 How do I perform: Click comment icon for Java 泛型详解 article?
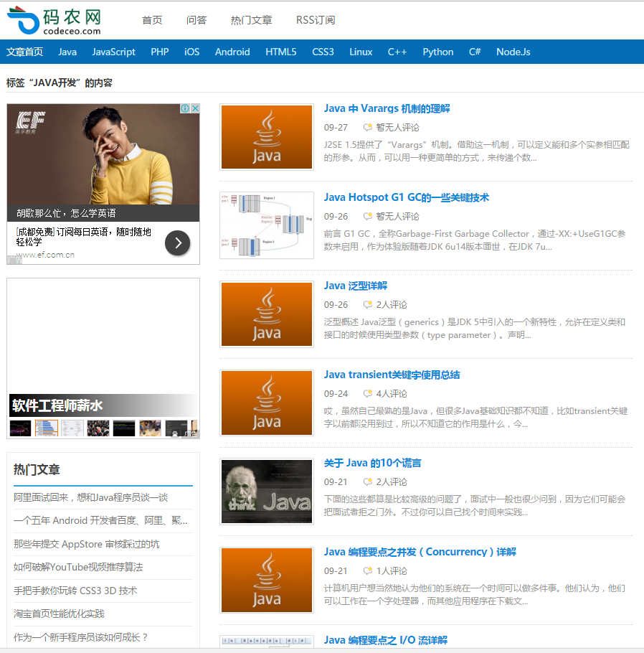(368, 304)
